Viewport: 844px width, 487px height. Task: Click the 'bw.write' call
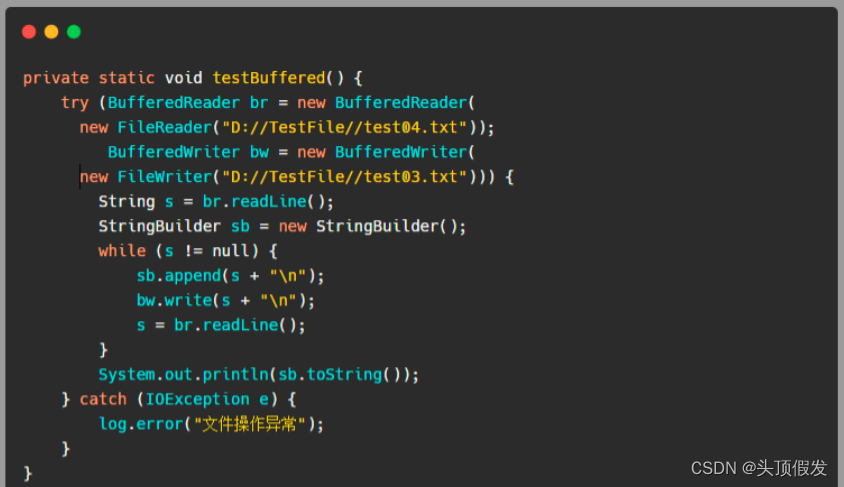174,301
